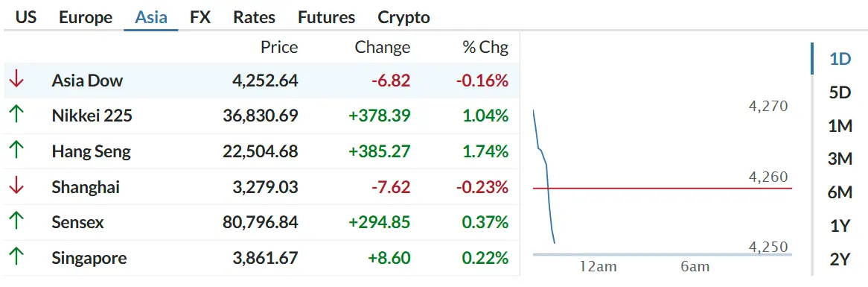This screenshot has height=287, width=868.
Task: Click the red down arrow beside Shanghai
Action: coord(16,186)
